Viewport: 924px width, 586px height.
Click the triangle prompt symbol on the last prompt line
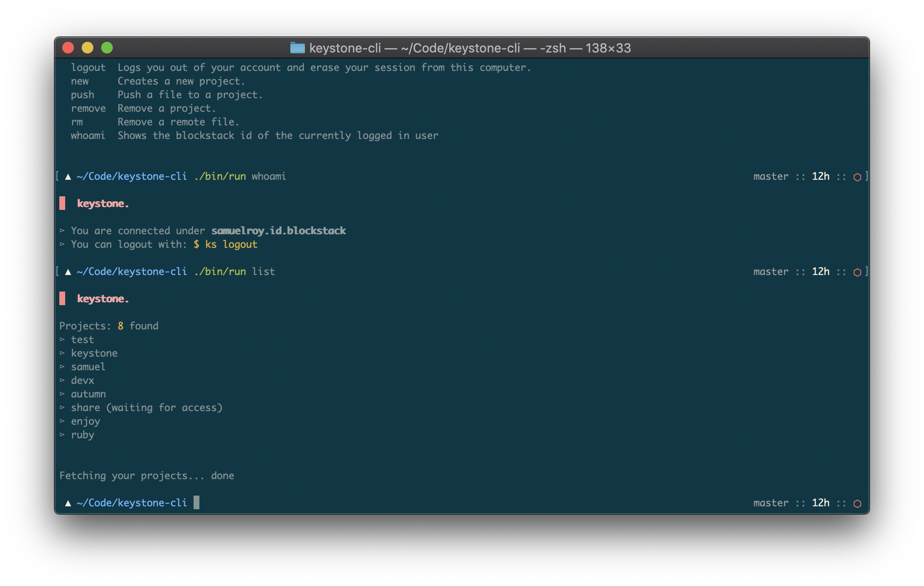click(x=68, y=503)
